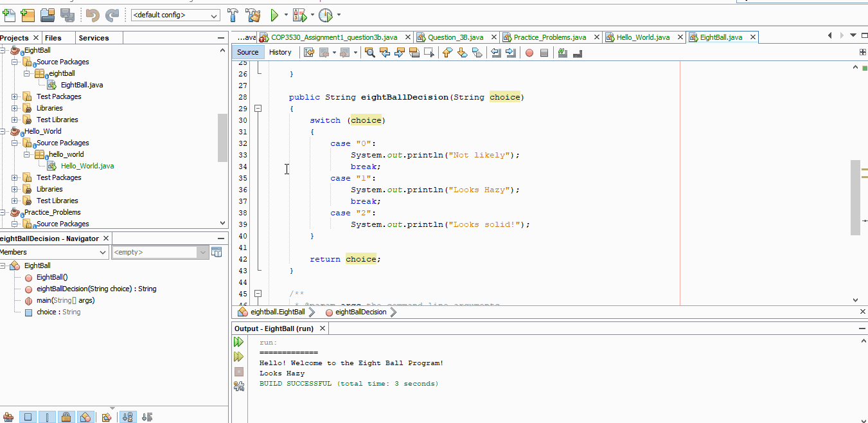Click the History view button
The height and width of the screenshot is (423, 868).
coord(280,53)
